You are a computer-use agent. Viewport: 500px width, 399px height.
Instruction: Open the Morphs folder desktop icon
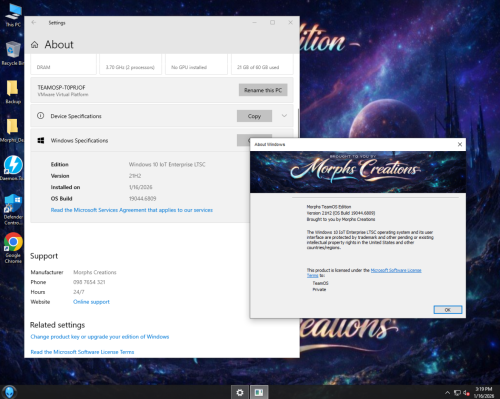coord(13,130)
